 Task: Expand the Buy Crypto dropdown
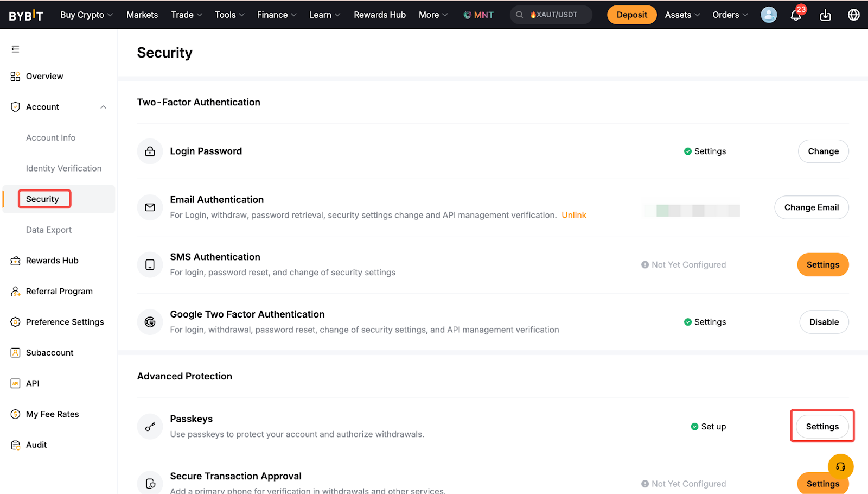coord(86,15)
